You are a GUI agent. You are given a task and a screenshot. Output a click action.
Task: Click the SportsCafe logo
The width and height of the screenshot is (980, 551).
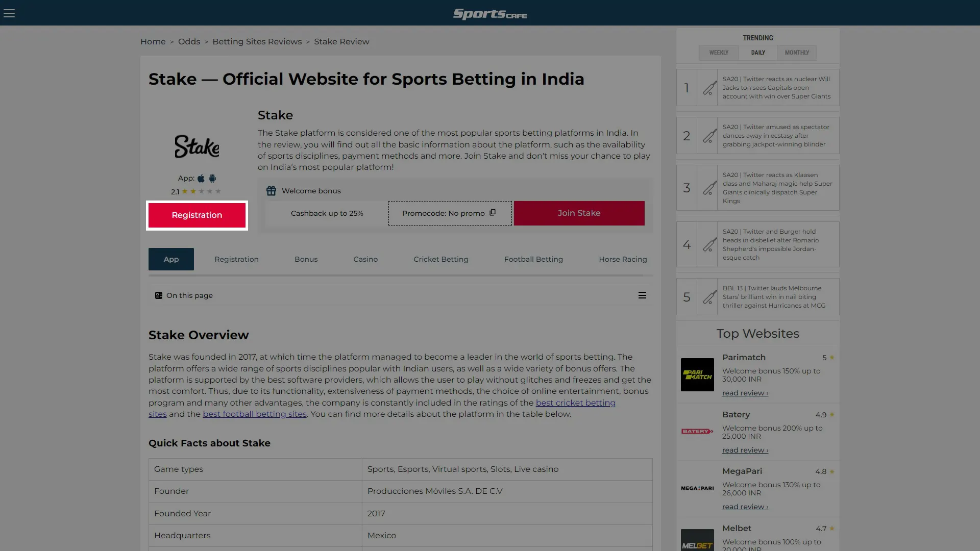[x=489, y=14]
